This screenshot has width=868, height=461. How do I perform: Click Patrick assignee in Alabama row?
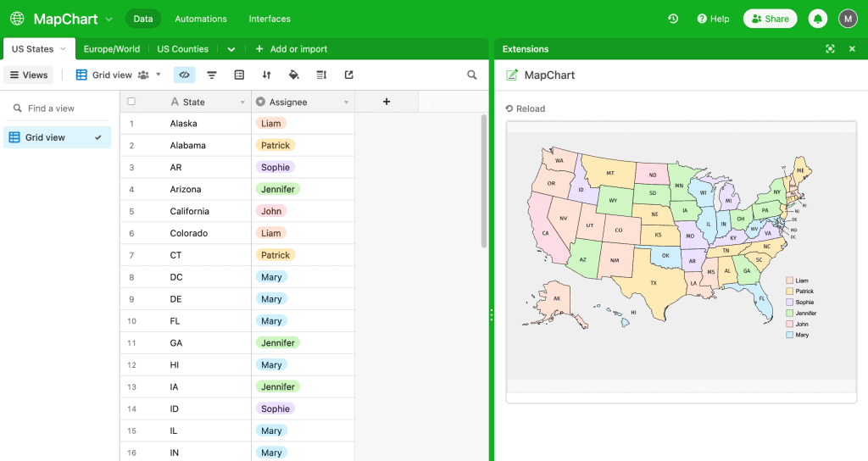[275, 146]
